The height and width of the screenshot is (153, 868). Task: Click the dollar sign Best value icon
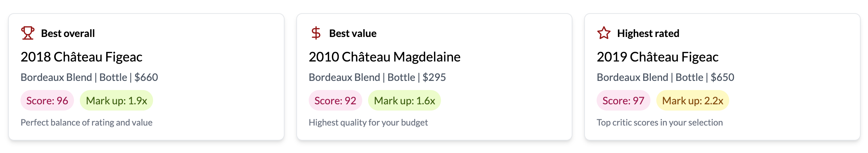(x=316, y=33)
